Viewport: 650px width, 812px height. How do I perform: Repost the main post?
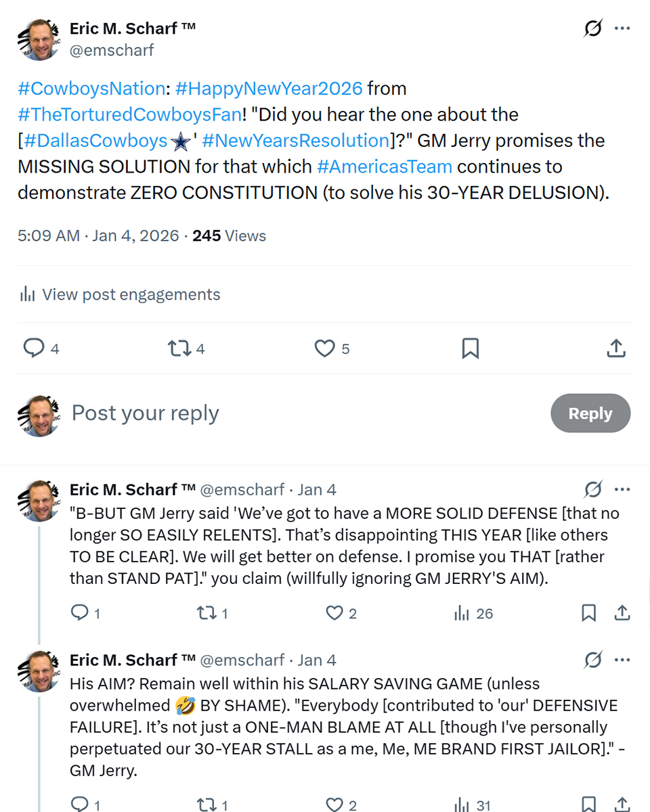(179, 348)
